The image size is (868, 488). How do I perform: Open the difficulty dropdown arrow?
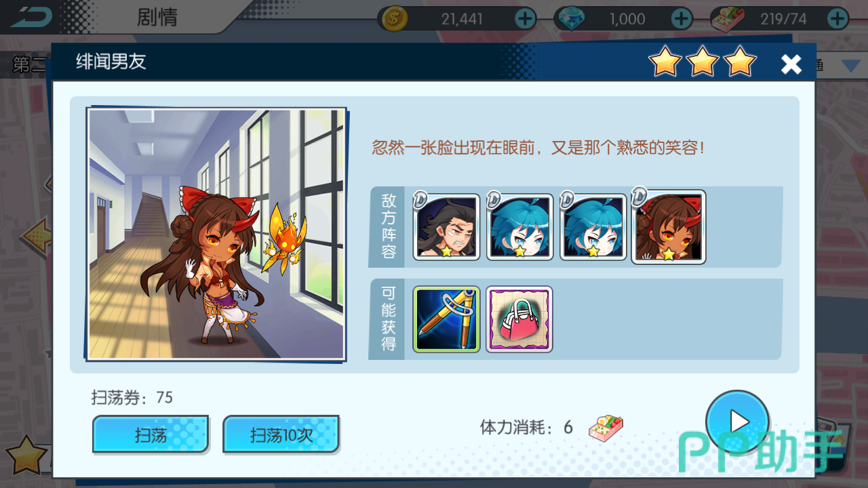tap(850, 66)
